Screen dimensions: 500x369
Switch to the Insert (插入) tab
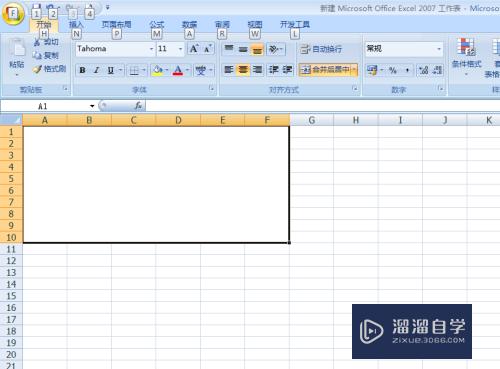[76, 24]
